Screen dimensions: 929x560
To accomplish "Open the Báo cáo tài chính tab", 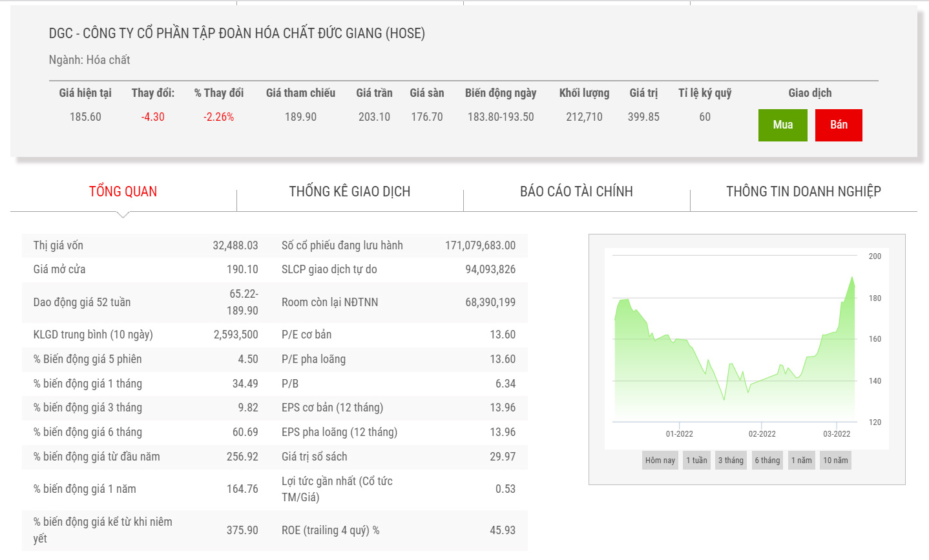I will (x=576, y=192).
